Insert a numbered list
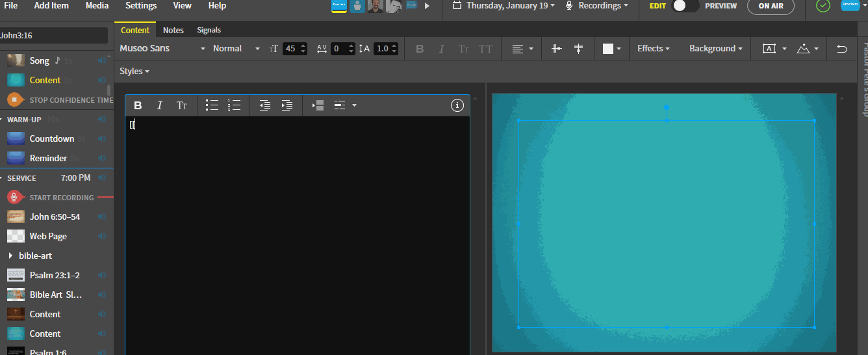Screen dimensions: 868x355 point(234,105)
